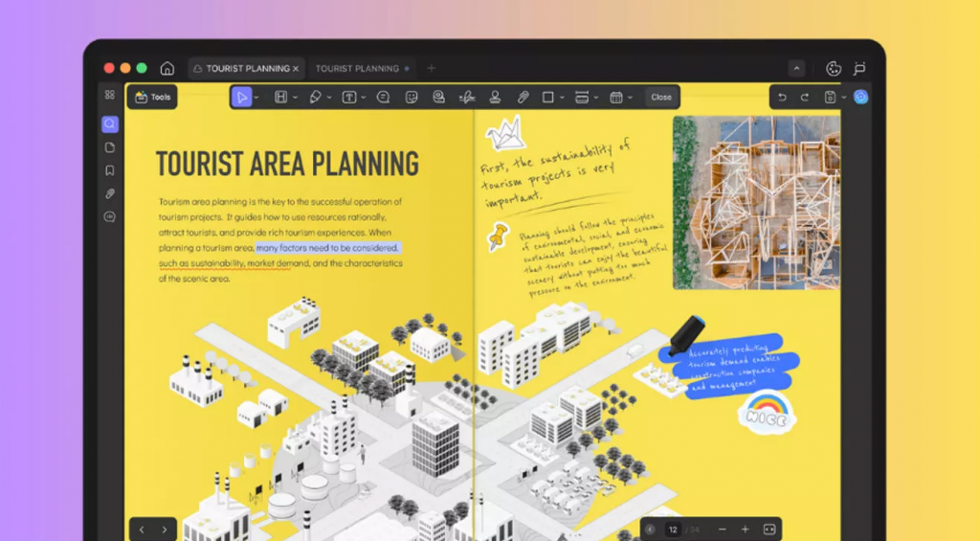
Task: Click the undo arrow
Action: (x=782, y=97)
